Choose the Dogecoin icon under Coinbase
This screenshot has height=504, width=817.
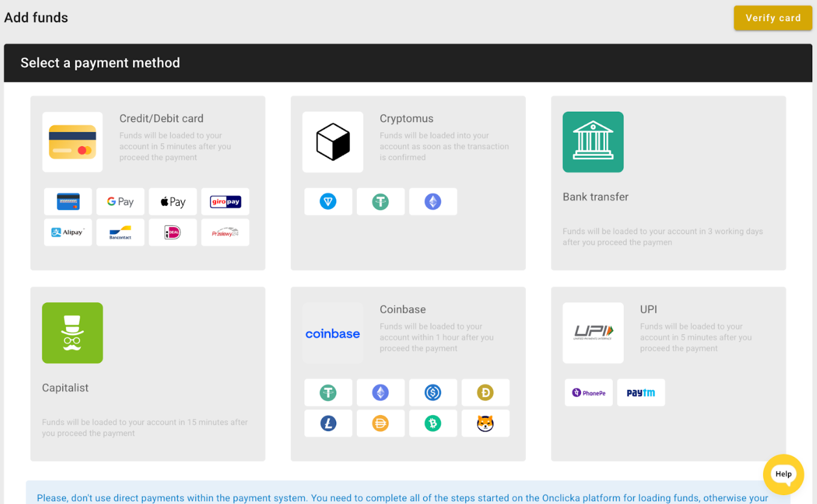485,392
